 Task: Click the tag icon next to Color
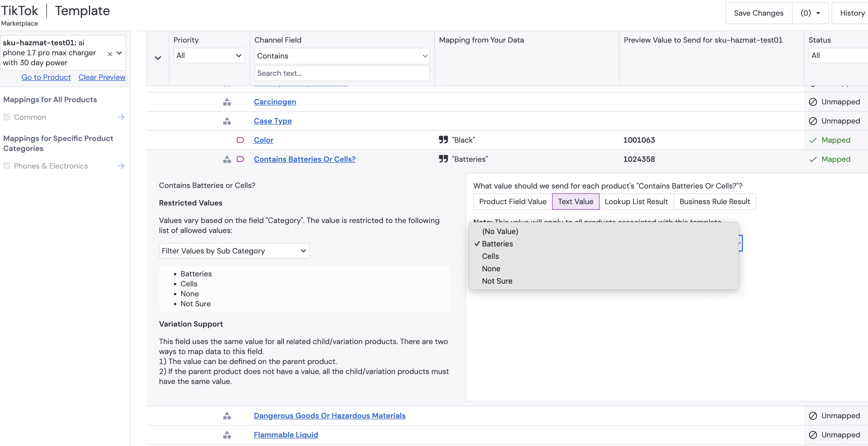tap(240, 140)
